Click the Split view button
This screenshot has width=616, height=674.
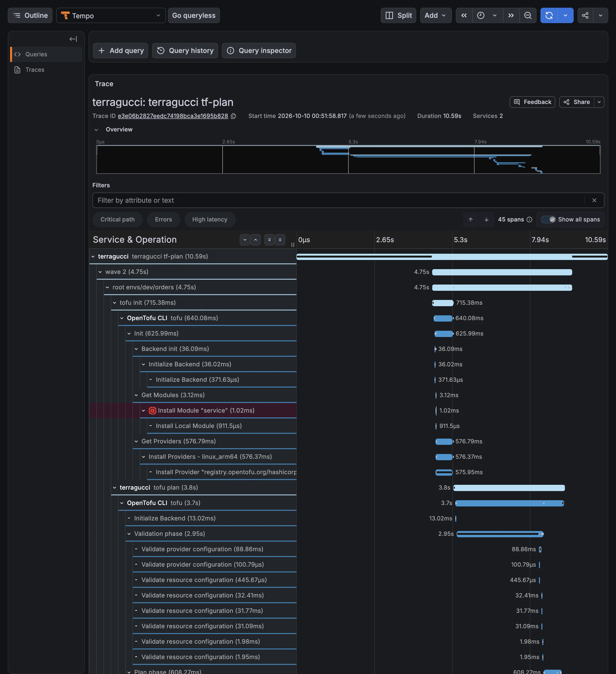398,15
